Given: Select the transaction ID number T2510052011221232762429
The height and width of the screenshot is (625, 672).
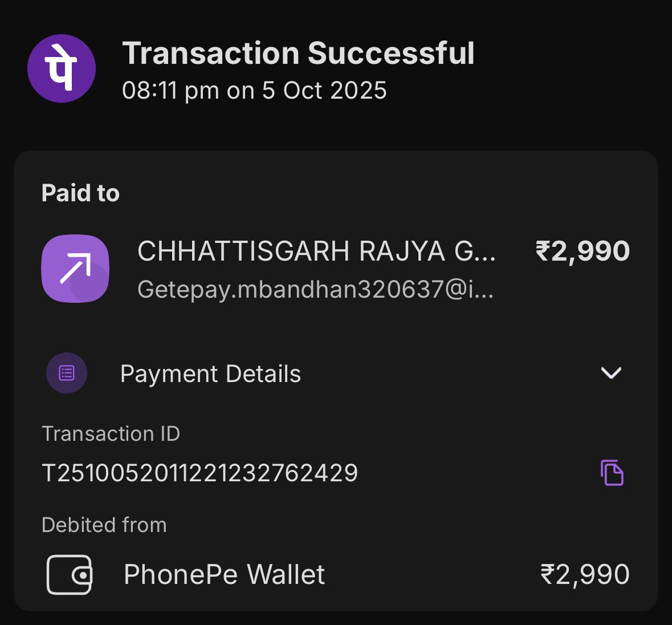Looking at the screenshot, I should click(200, 473).
